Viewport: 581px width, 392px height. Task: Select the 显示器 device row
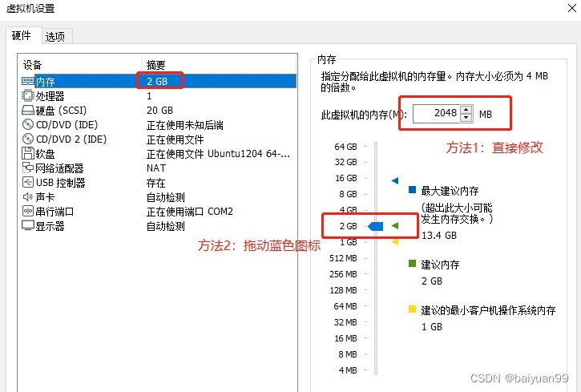pos(159,226)
